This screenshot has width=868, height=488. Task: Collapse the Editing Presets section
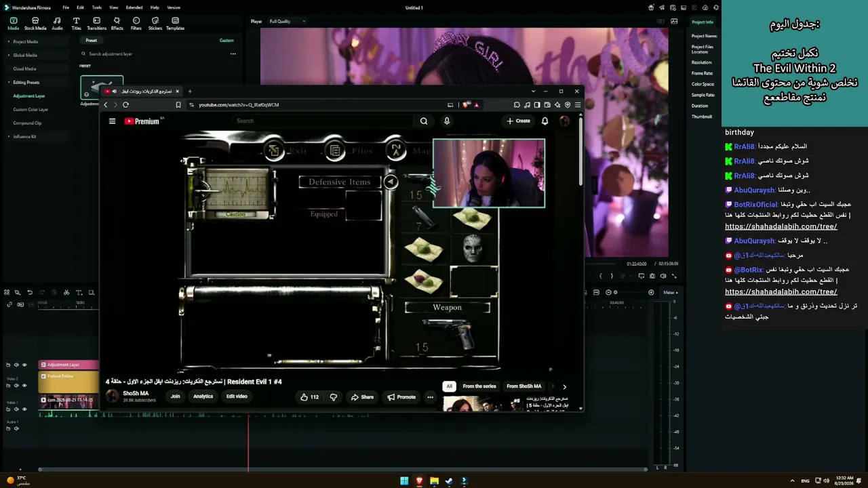click(9, 83)
